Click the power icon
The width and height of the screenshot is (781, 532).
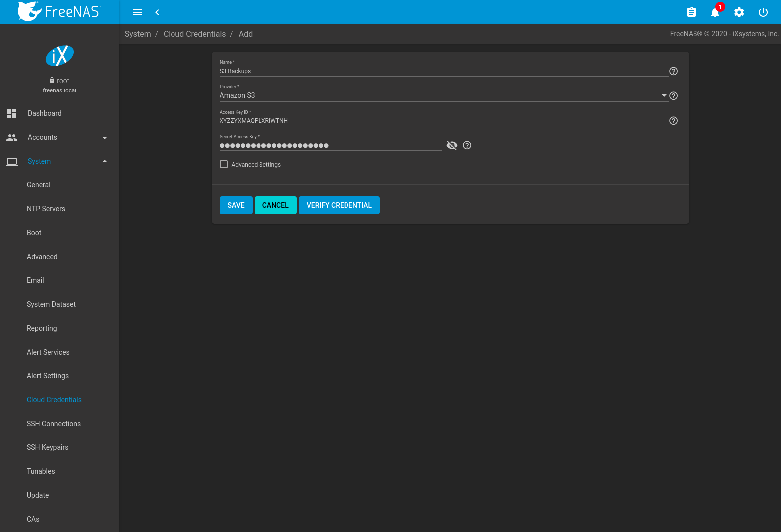[763, 12]
